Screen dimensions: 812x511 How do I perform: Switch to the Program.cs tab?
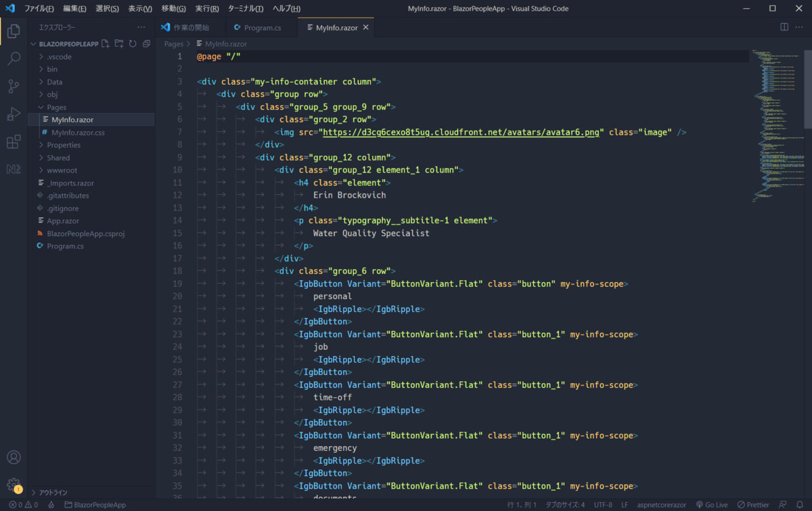click(x=262, y=28)
